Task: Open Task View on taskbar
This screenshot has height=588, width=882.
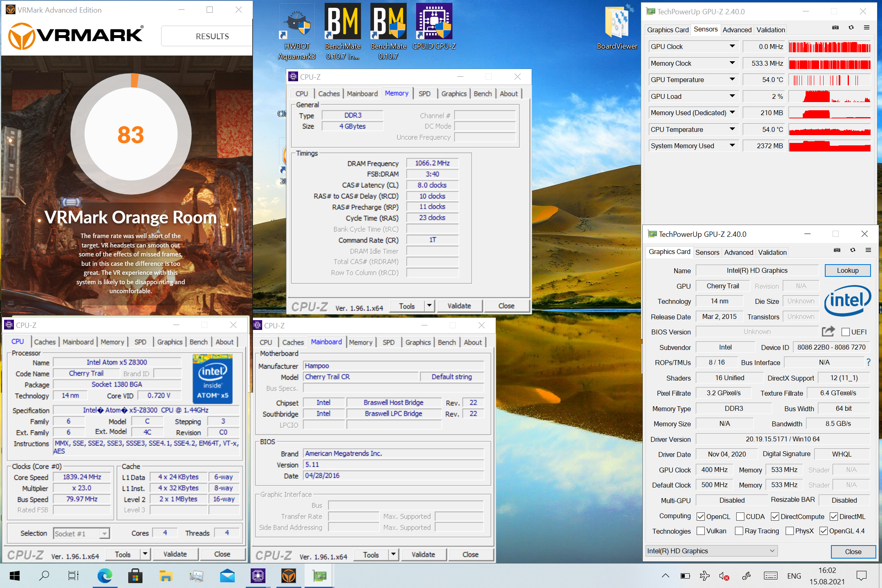Action: pos(73,576)
